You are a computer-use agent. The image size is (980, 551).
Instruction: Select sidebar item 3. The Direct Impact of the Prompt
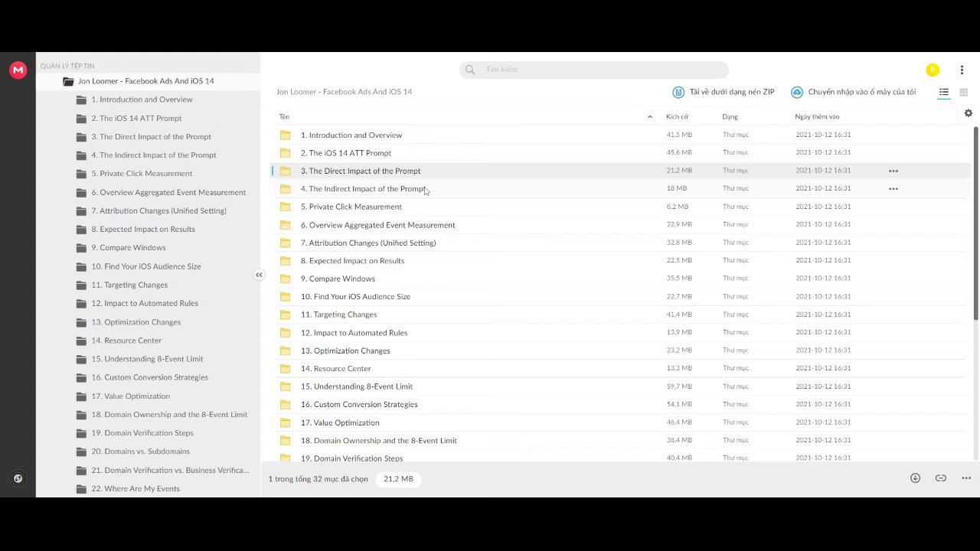coord(151,136)
